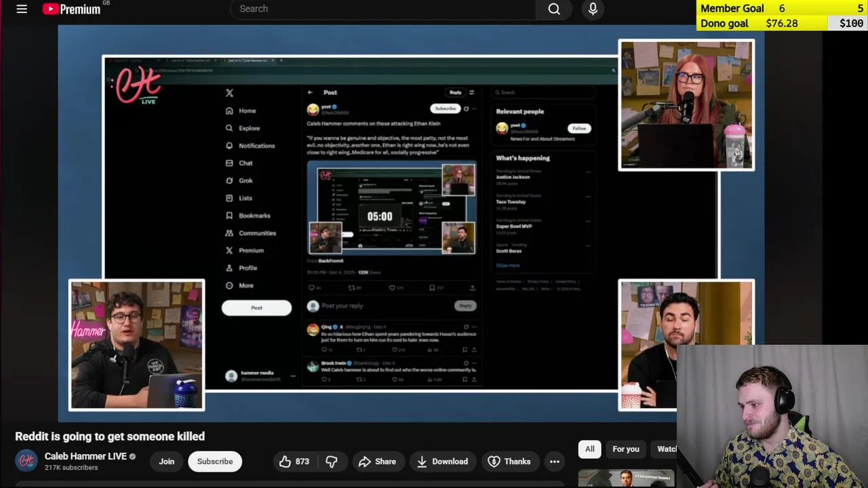Open the recommended video thumbnail under filter chips

coord(627,478)
